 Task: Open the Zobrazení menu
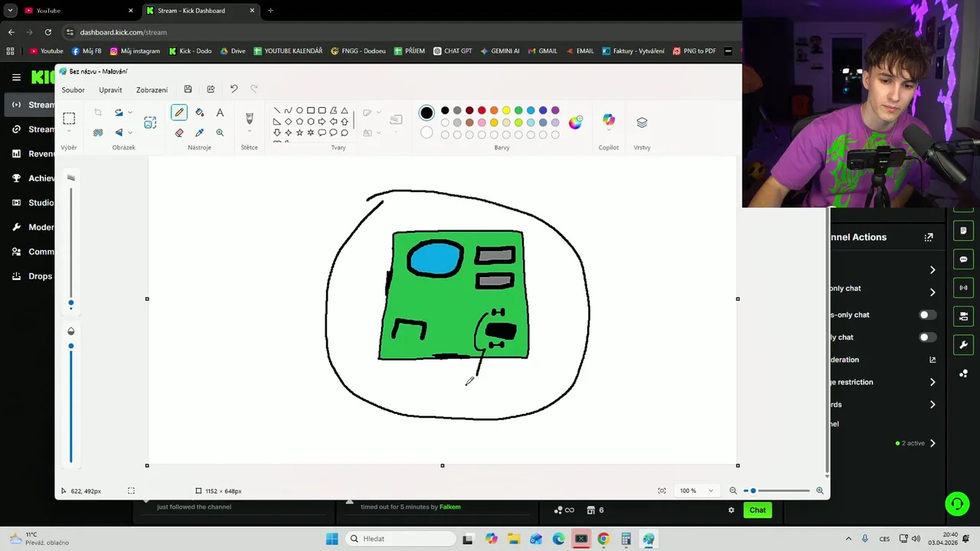point(152,90)
